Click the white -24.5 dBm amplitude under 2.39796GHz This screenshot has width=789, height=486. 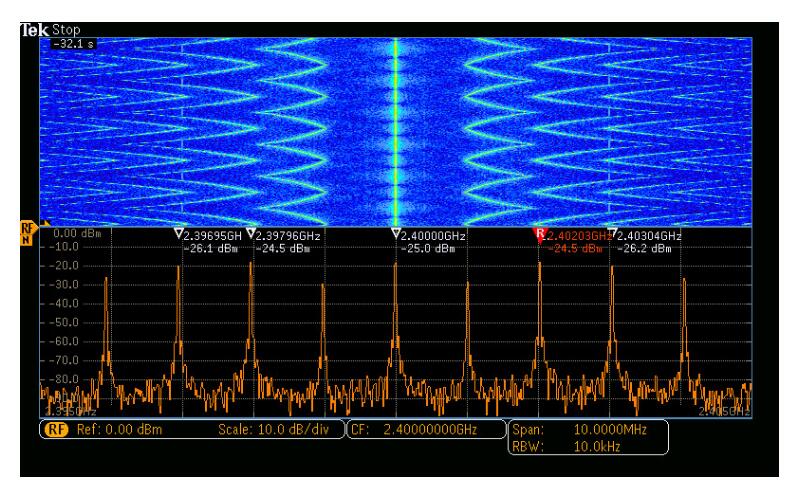pyautogui.click(x=283, y=249)
